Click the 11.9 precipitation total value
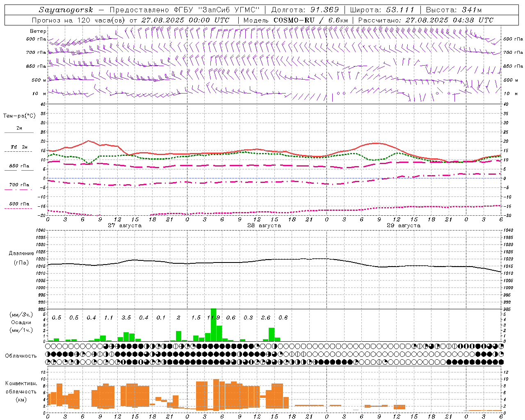This screenshot has width=525, height=420. (x=213, y=317)
